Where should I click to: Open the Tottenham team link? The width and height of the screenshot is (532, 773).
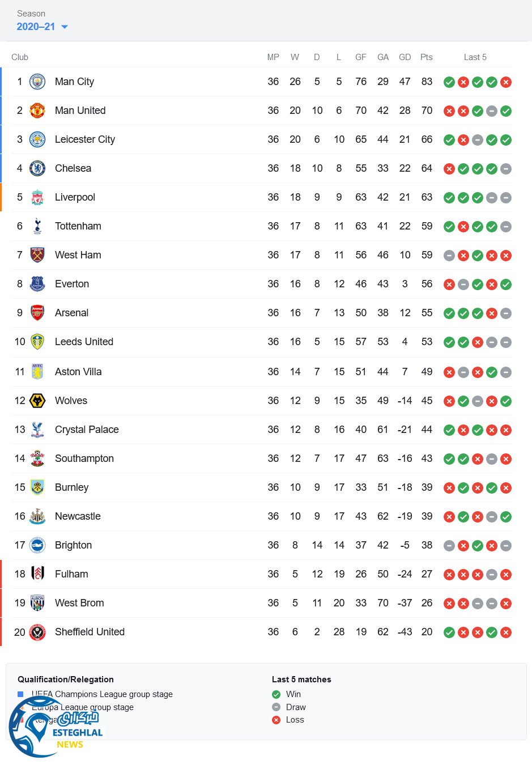pos(78,226)
